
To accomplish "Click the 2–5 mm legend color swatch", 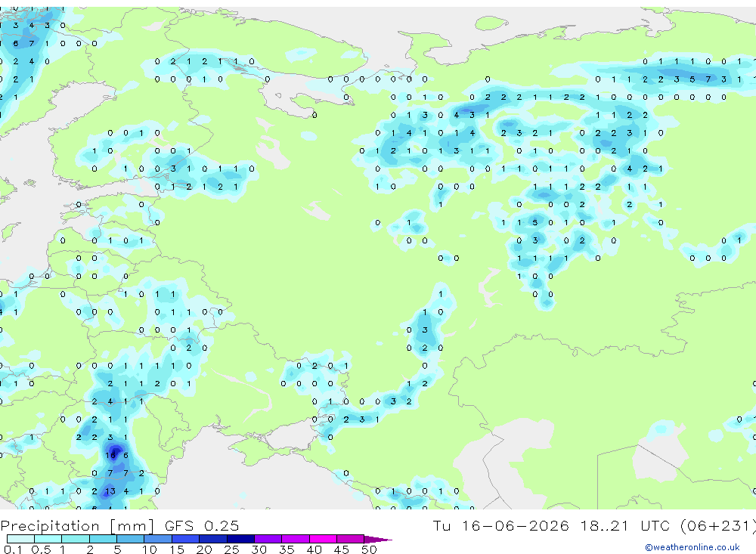I will [x=103, y=539].
